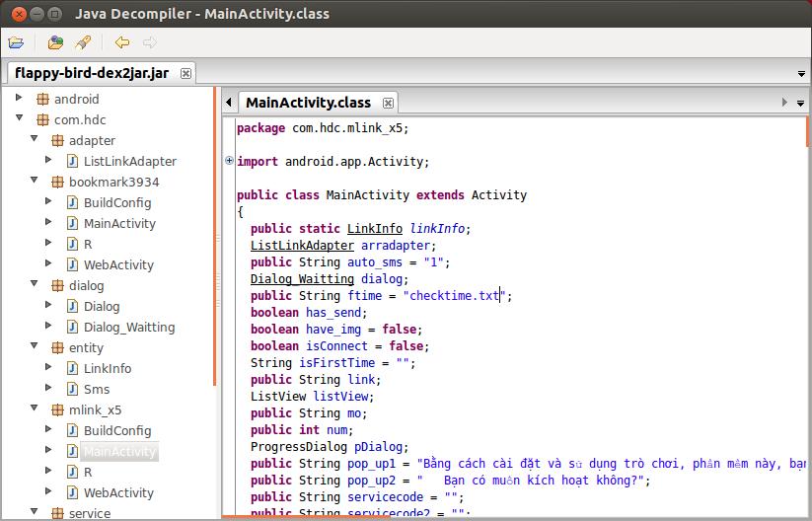The width and height of the screenshot is (812, 521).
Task: Click the forward arrow toolbar icon
Action: click(150, 42)
